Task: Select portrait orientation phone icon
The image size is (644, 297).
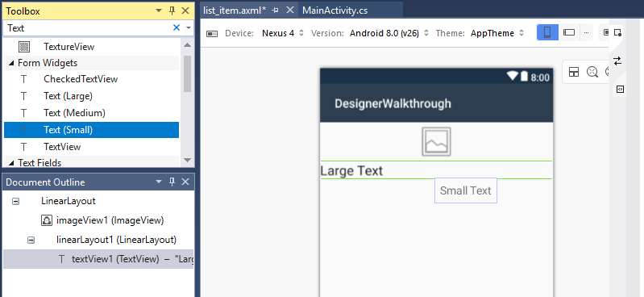Action: (547, 32)
